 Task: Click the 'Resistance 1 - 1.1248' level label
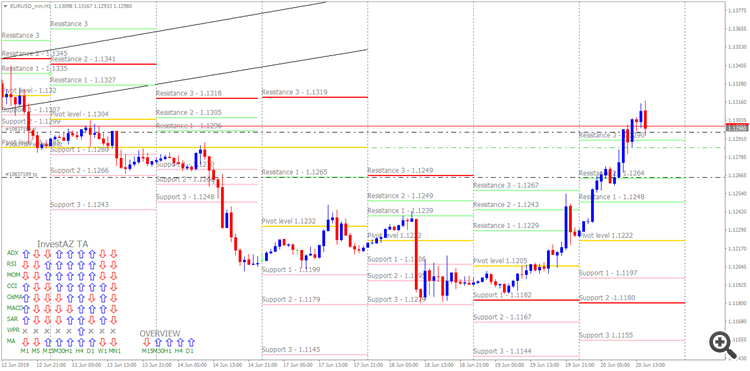[612, 197]
